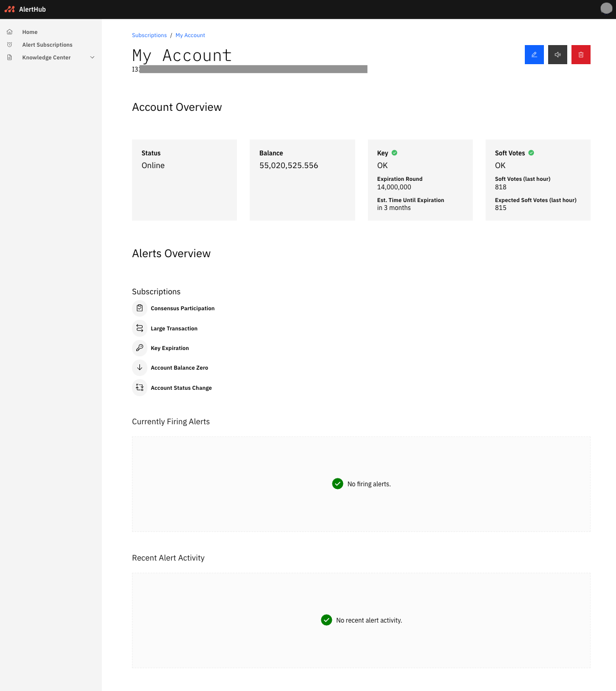
Task: Open the edit account button with pencil icon
Action: coord(534,55)
